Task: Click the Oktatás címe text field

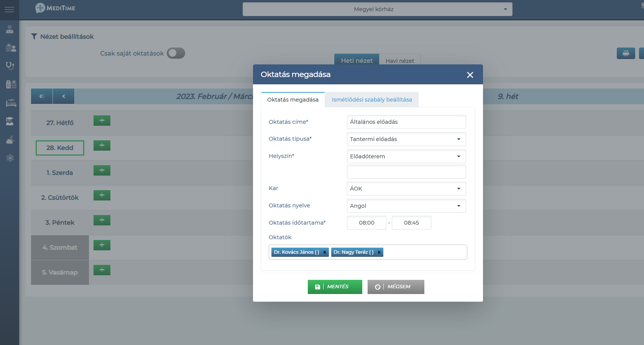Action: 406,122
